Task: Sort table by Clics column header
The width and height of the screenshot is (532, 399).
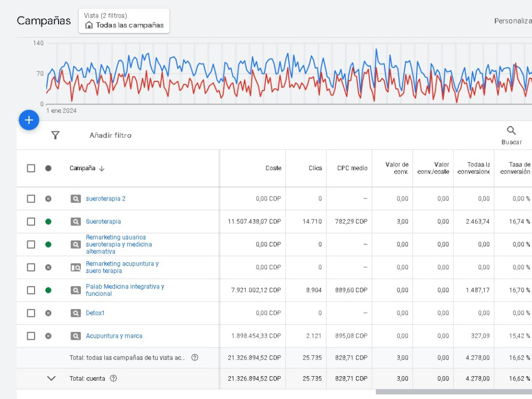Action: (315, 168)
